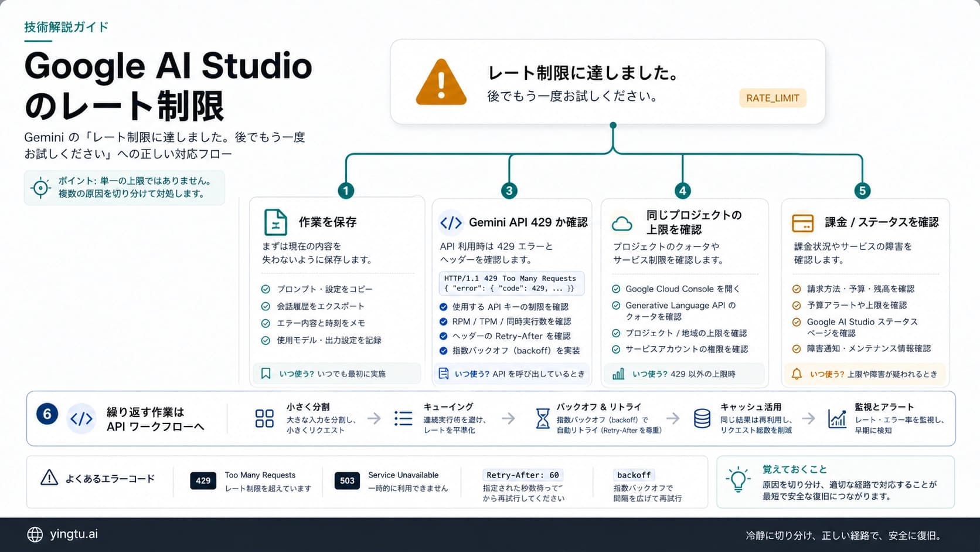Click the code brackets icon beside Gemini API 429 か確認
The height and width of the screenshot is (552, 980).
pyautogui.click(x=451, y=223)
